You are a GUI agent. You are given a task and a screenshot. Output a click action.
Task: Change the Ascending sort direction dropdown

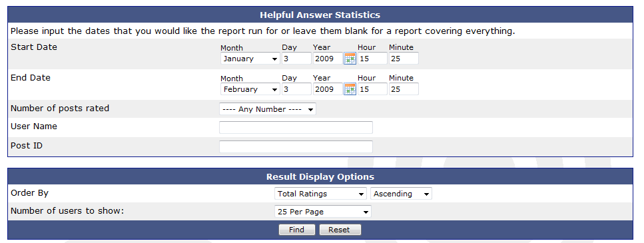click(x=402, y=194)
